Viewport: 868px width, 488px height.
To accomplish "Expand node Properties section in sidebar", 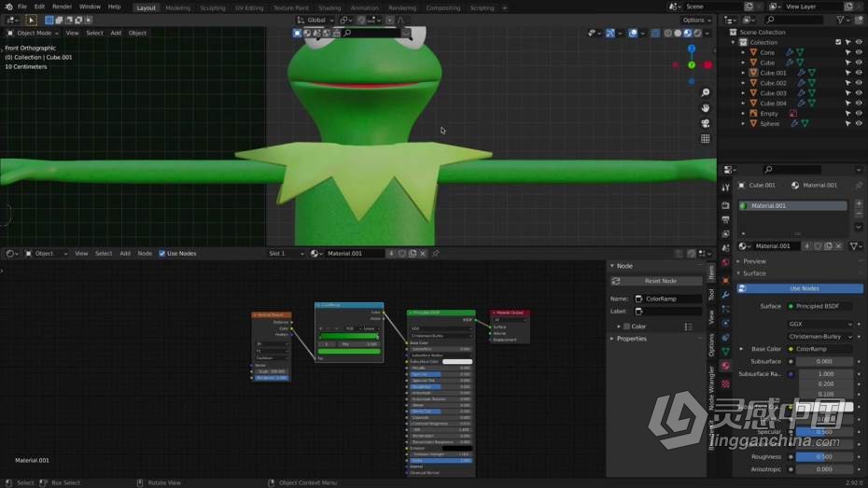I will [631, 339].
